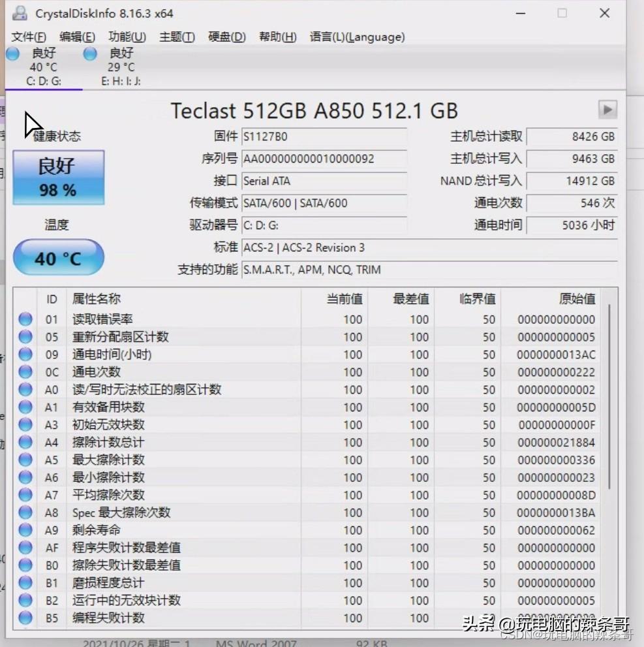
Task: Click status orb of attribute B2 row
Action: [x=25, y=600]
